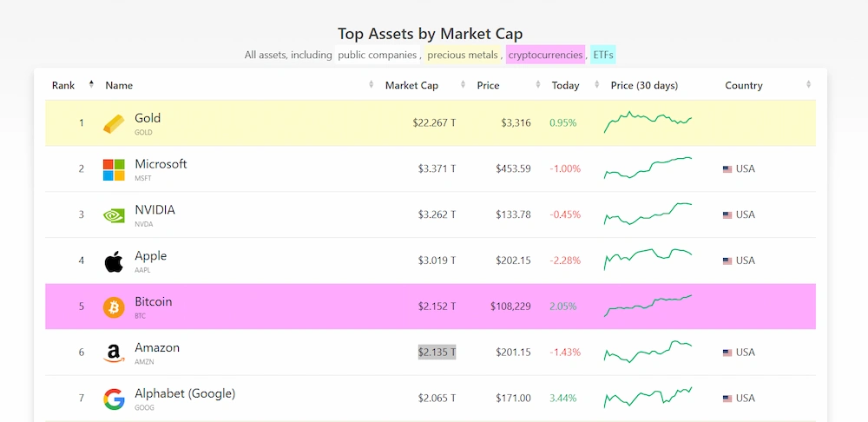The height and width of the screenshot is (422, 868).
Task: Click the USA flag in Microsoft row
Action: pyautogui.click(x=727, y=169)
